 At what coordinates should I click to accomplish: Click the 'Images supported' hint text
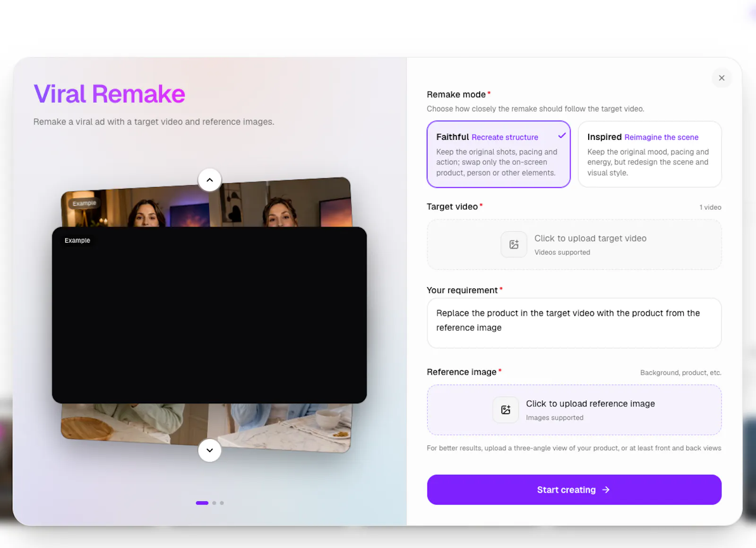coord(555,418)
